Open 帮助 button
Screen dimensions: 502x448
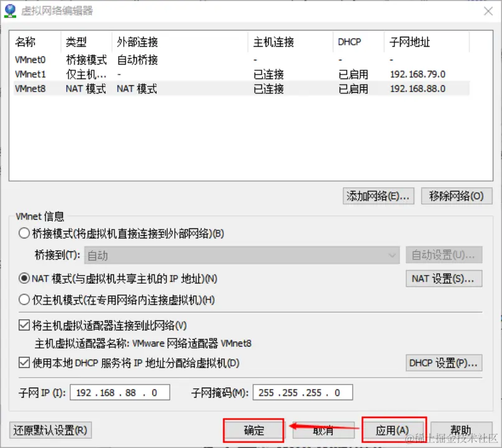(x=461, y=430)
